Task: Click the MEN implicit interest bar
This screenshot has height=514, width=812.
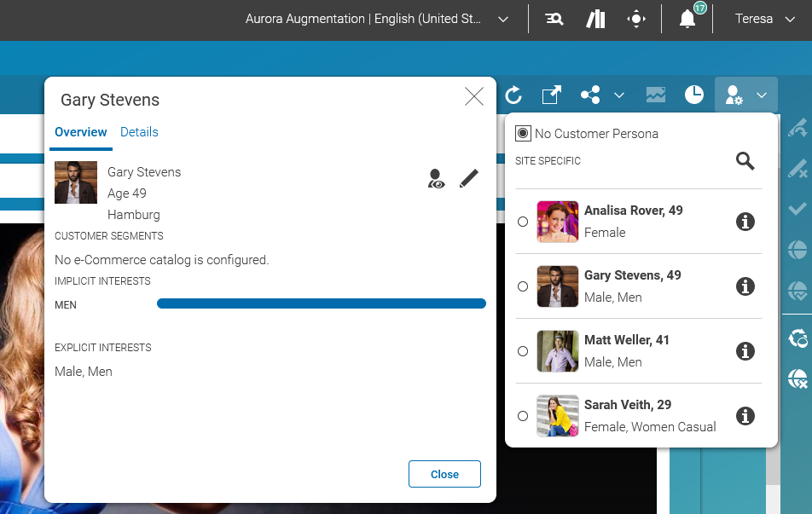Action: click(x=321, y=303)
